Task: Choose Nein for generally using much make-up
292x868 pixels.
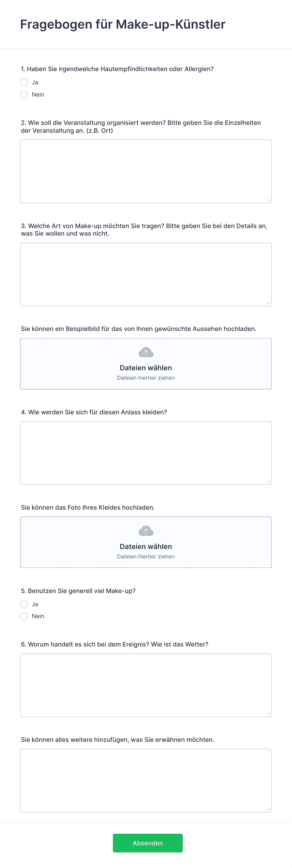Action: coord(24,616)
